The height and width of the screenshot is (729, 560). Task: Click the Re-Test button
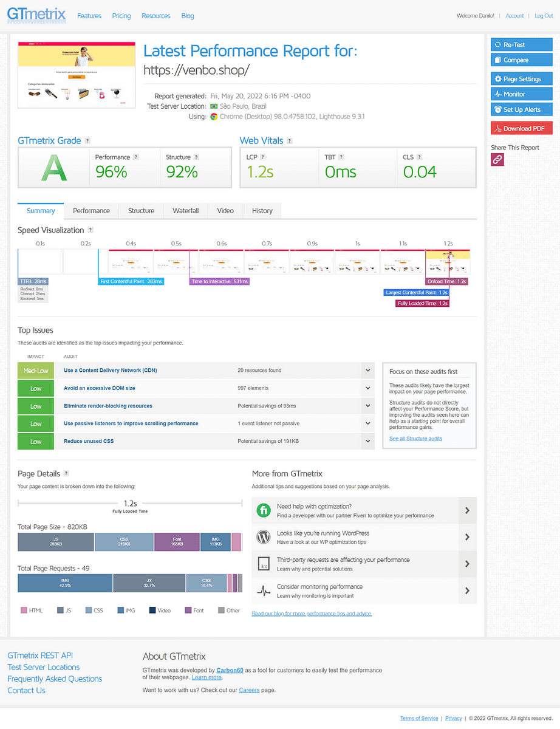coord(522,44)
